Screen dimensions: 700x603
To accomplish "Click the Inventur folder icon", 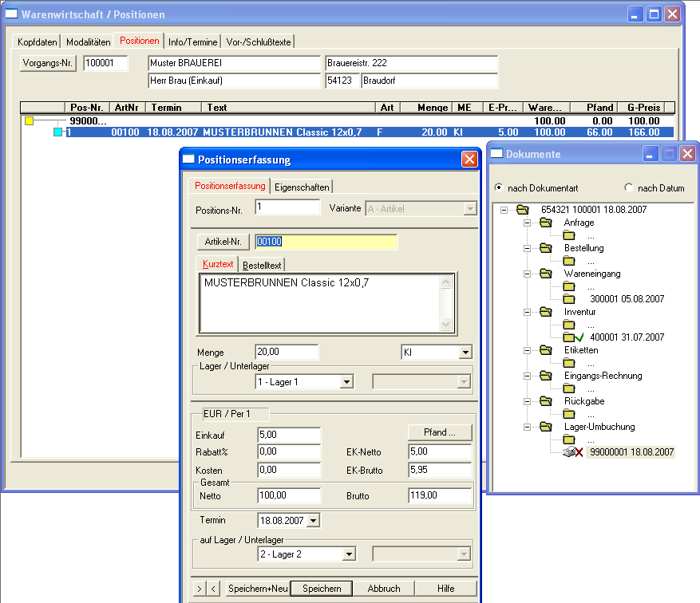I will [x=546, y=312].
